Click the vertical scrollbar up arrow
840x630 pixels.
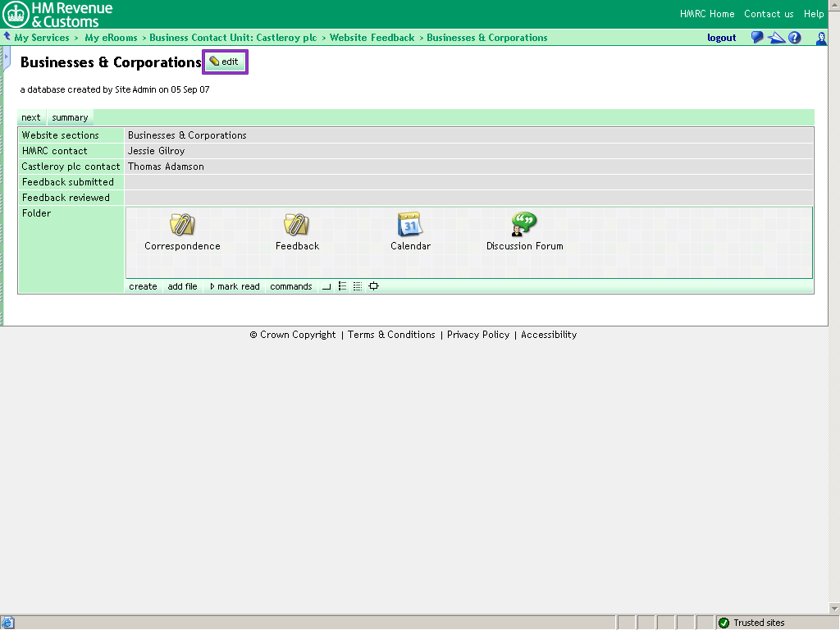[x=833, y=5]
